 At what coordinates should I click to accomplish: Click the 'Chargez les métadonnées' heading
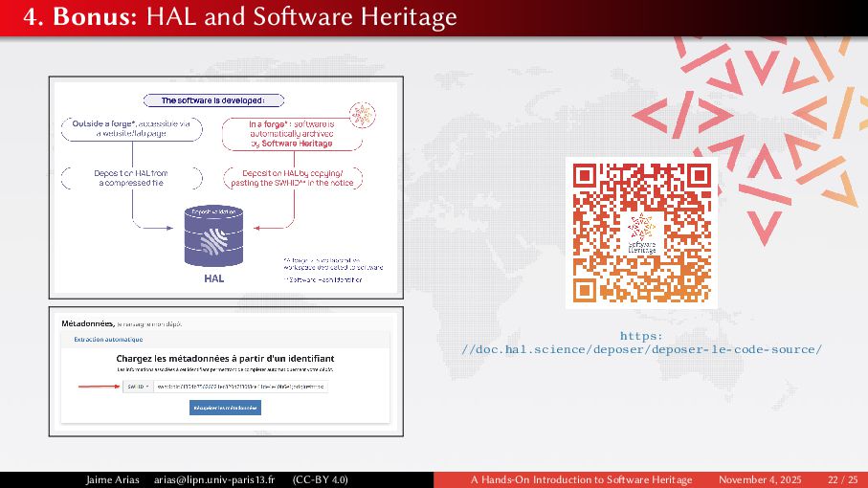[x=225, y=359]
